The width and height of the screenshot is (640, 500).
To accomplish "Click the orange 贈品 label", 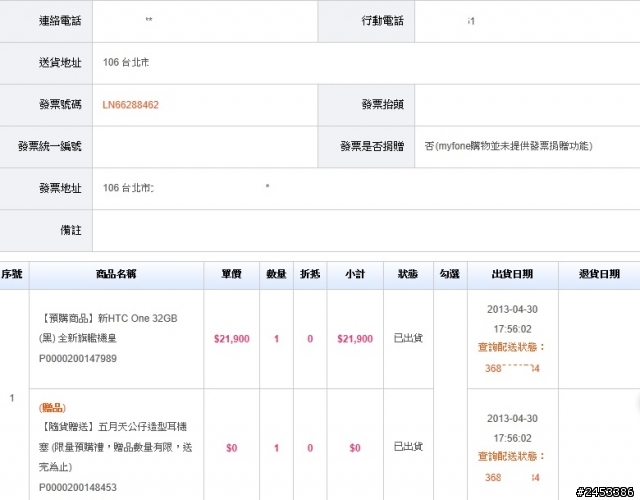I will (54, 408).
